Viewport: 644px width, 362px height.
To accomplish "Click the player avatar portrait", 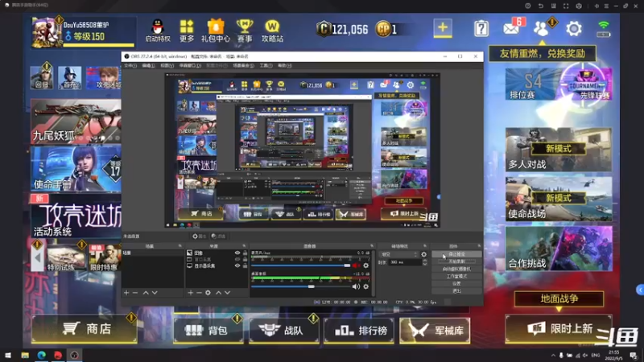I will 47,32.
